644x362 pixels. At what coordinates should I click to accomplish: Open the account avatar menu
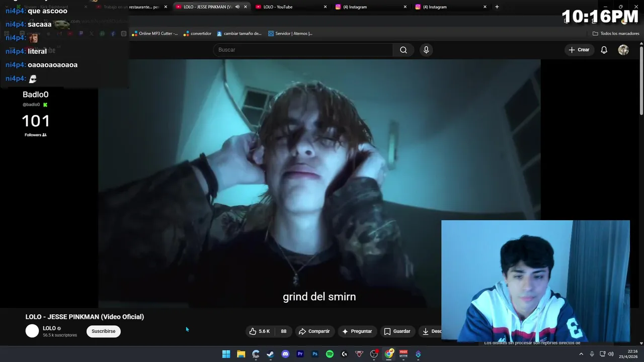coord(623,50)
